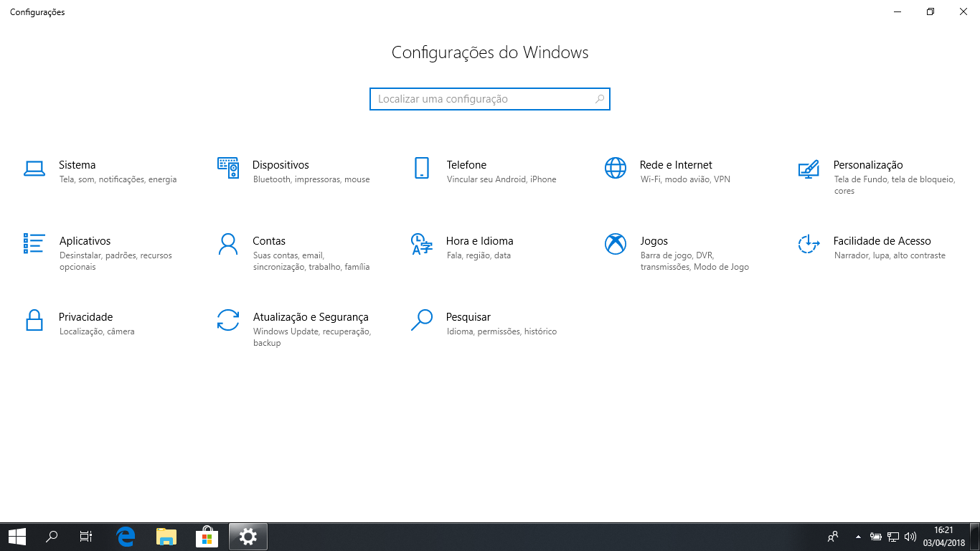This screenshot has width=980, height=551.
Task: Click 'Idioma, permissões, histórico' description
Action: (x=501, y=331)
